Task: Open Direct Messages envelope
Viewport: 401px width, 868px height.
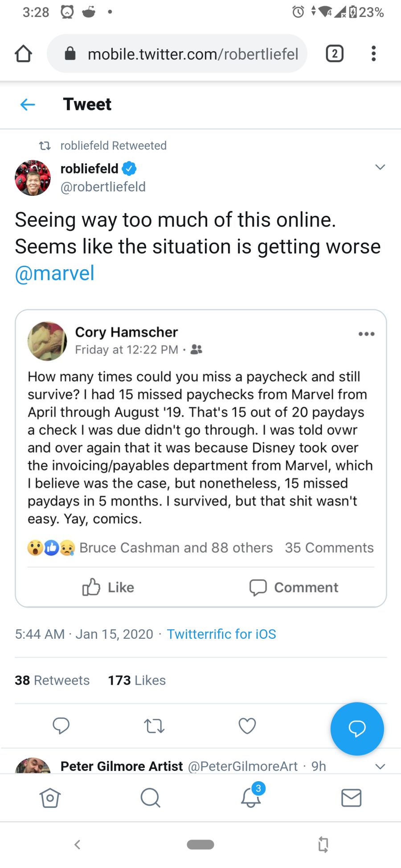Action: (x=351, y=798)
